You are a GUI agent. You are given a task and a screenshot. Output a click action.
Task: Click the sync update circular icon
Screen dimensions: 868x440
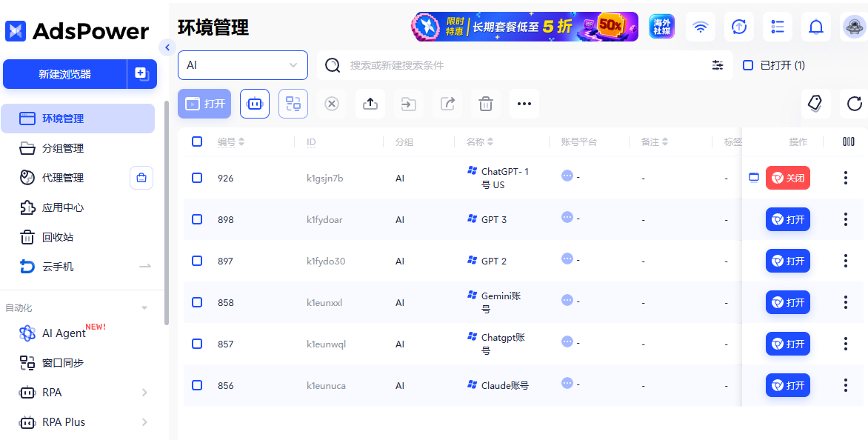pyautogui.click(x=739, y=27)
